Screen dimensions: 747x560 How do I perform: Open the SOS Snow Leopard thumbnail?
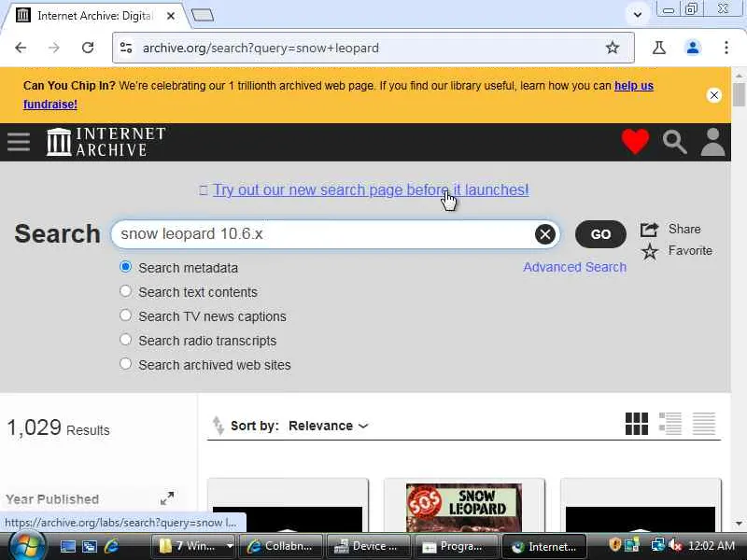point(464,508)
